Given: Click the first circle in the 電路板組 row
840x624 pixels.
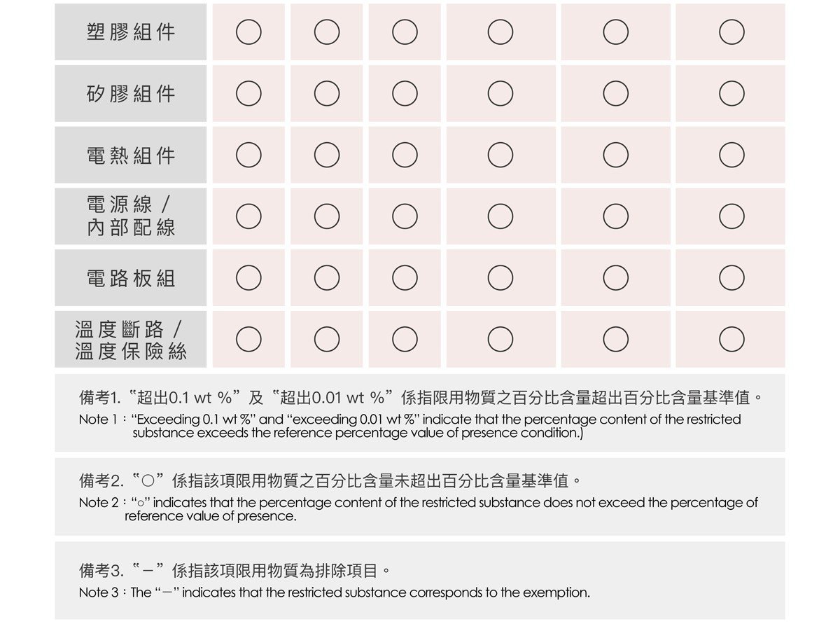Looking at the screenshot, I should coord(248,278).
